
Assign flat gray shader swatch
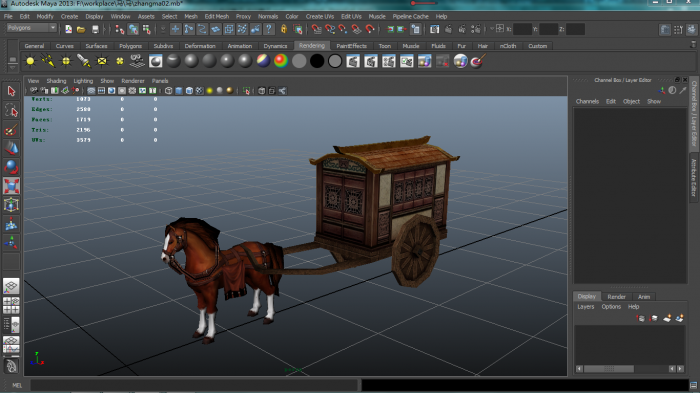tap(299, 61)
